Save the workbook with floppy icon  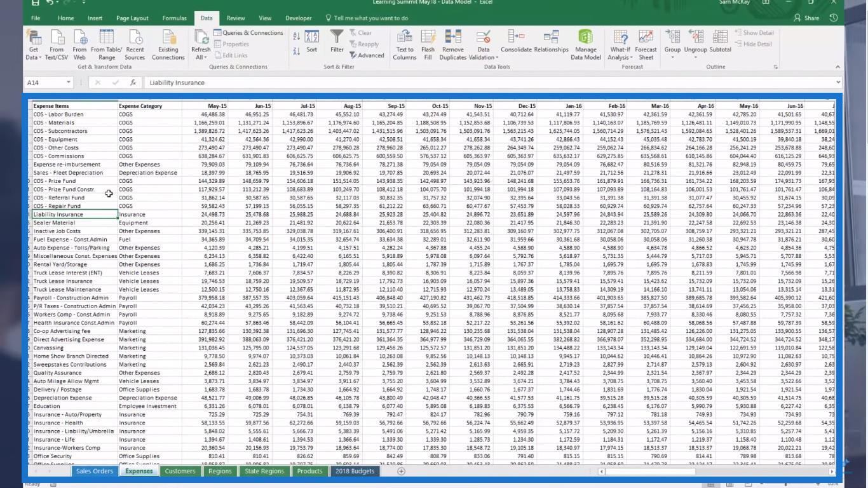point(34,2)
